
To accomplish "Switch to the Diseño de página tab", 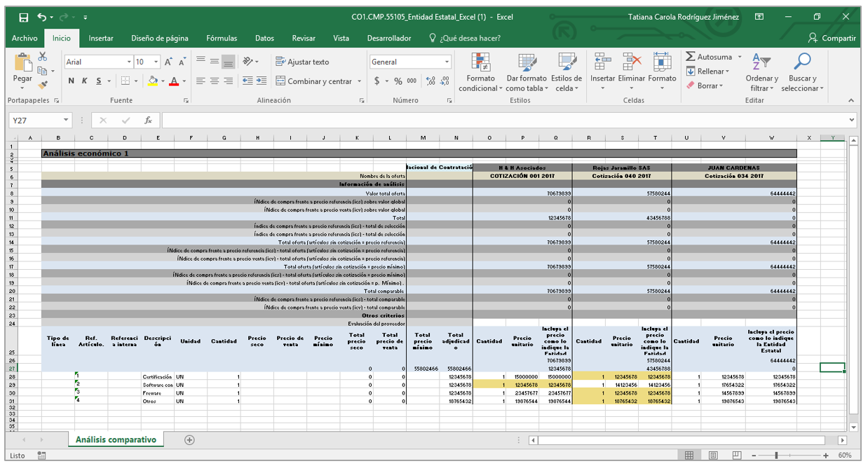I will pos(160,38).
